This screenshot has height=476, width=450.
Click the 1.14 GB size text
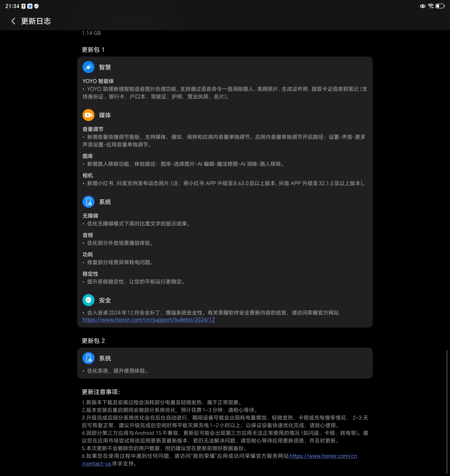pos(91,33)
